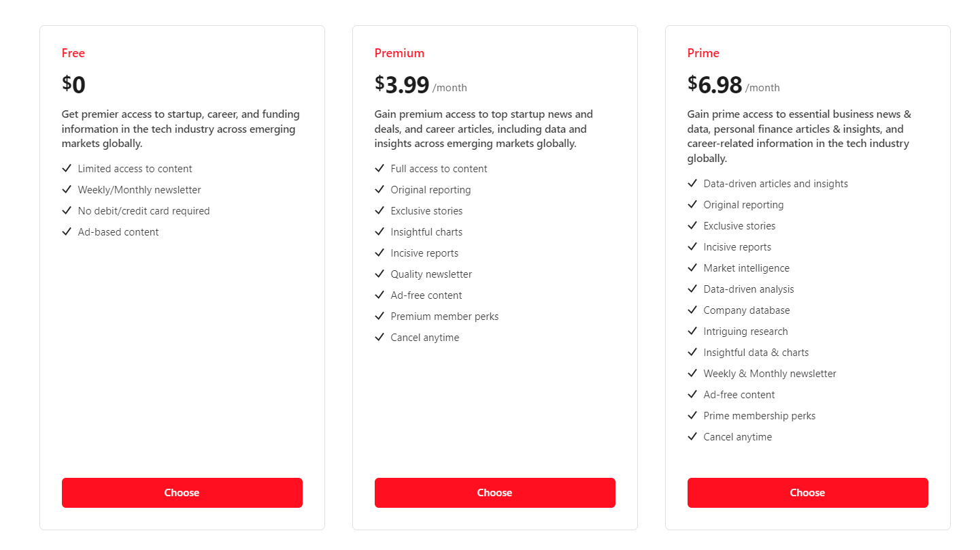Click the Free plan title
The height and width of the screenshot is (550, 980).
pos(73,53)
